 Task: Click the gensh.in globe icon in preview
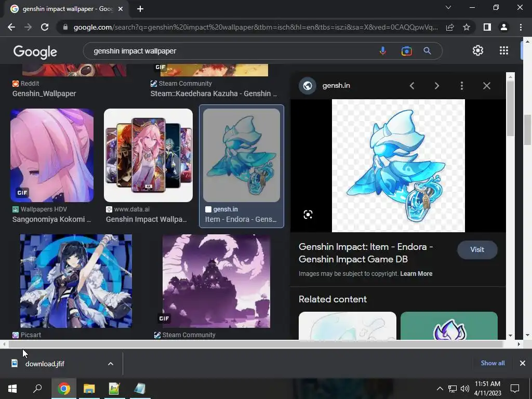[x=308, y=86]
